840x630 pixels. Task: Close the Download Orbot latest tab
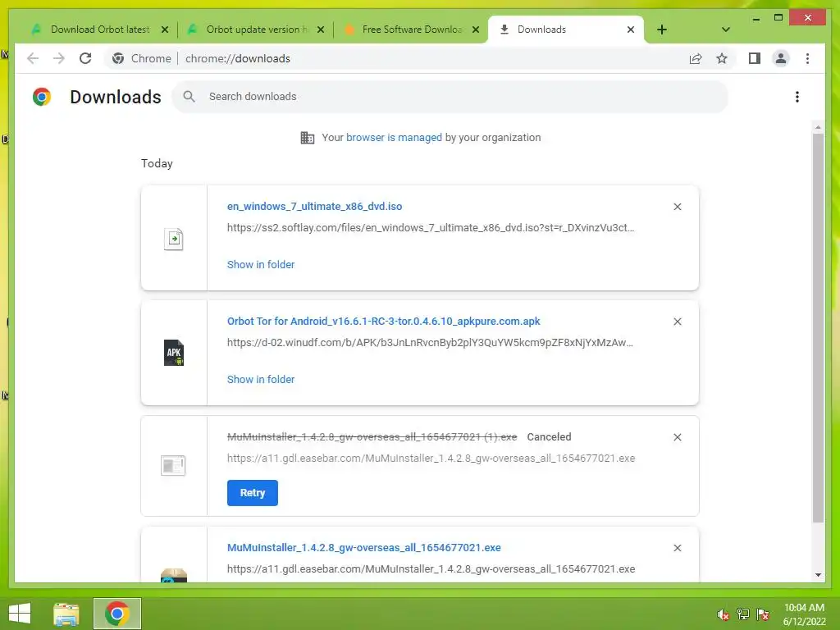(x=165, y=30)
